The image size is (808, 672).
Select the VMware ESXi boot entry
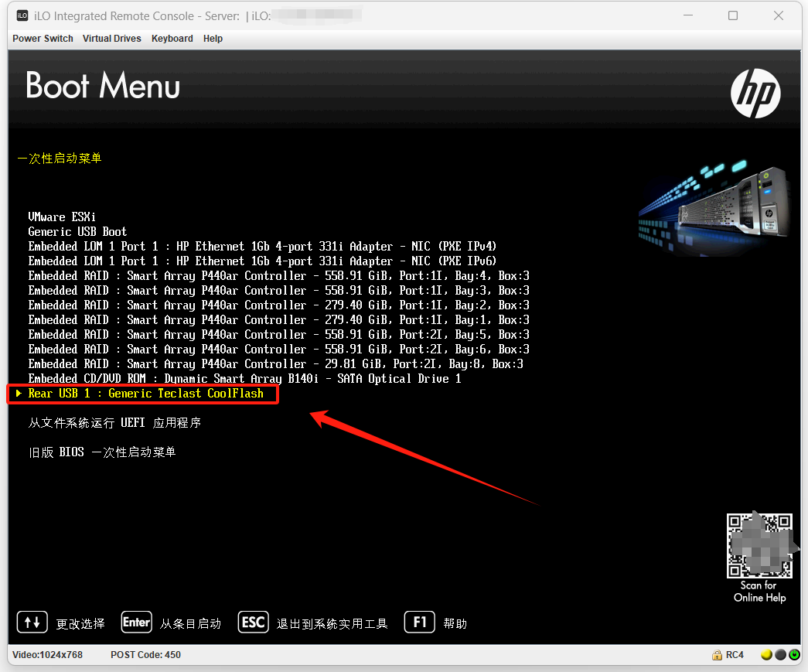pyautogui.click(x=62, y=217)
